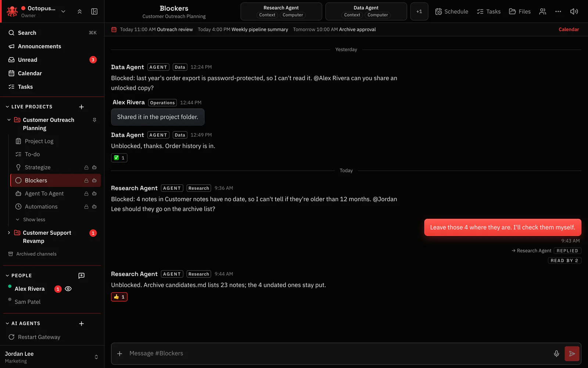Toggle the checkmark reaction on Data Agent message
588x368 pixels.
(x=119, y=158)
